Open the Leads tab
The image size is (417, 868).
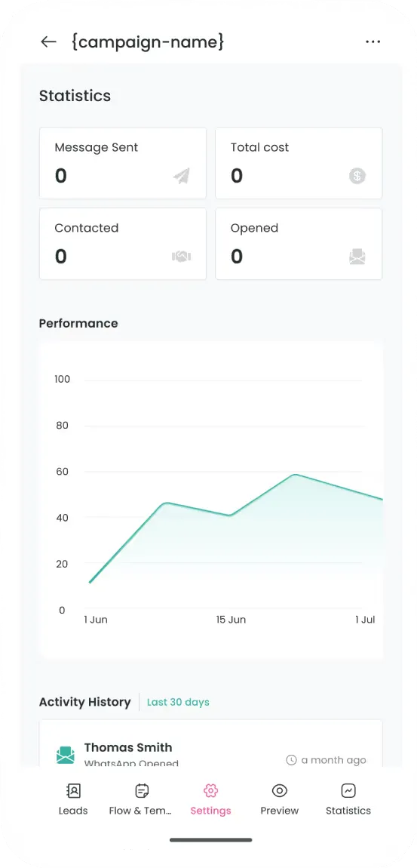tap(73, 800)
